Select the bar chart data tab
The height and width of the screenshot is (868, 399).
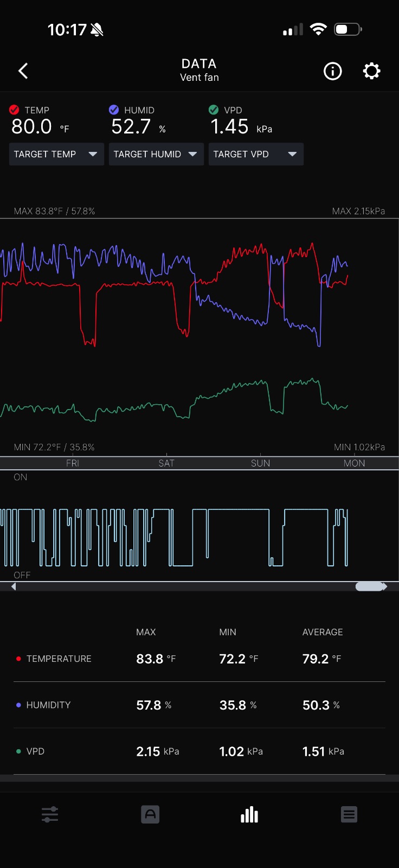coord(249,814)
